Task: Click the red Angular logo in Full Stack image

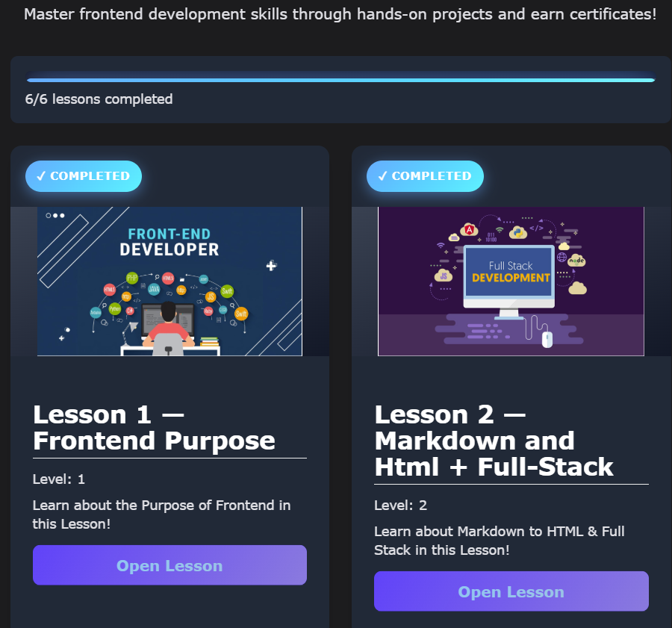Action: pos(470,230)
